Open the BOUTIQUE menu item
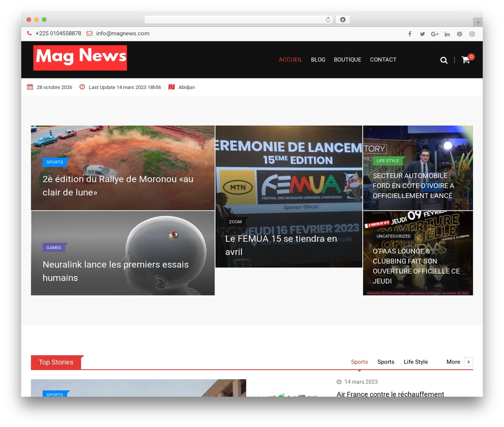504x427 pixels. coord(348,60)
